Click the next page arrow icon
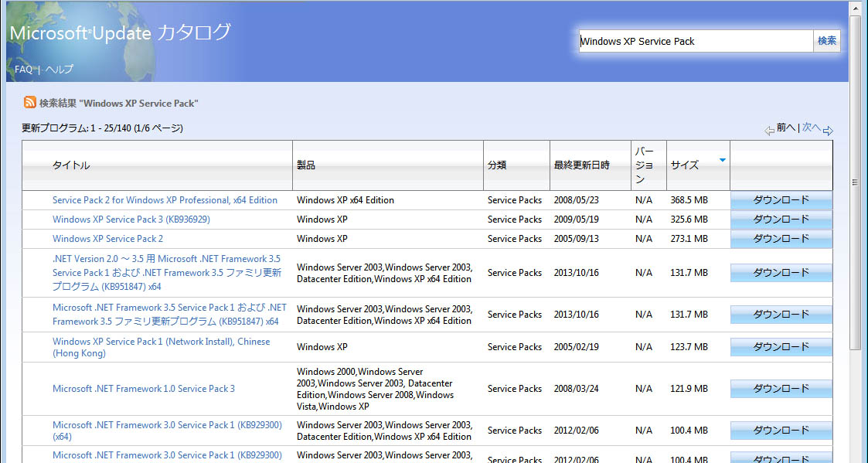Screen dimensions: 868x463 (828, 131)
